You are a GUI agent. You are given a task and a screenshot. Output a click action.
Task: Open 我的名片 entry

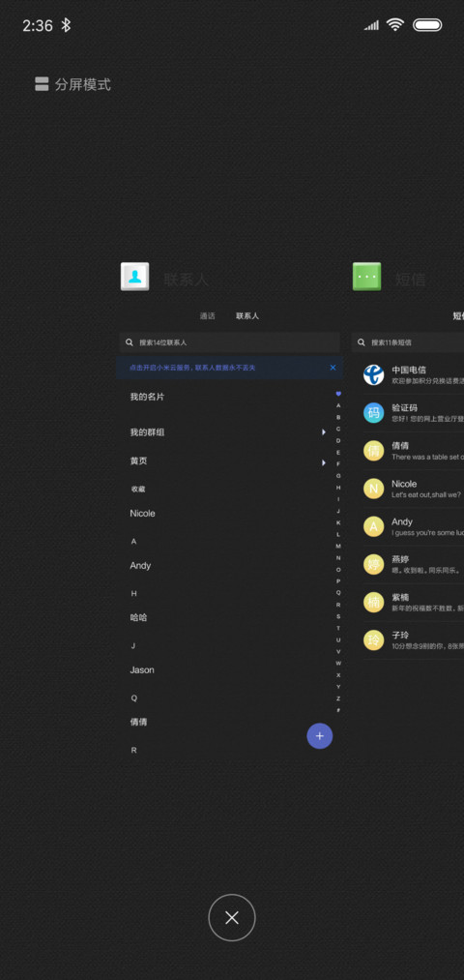[x=147, y=397]
